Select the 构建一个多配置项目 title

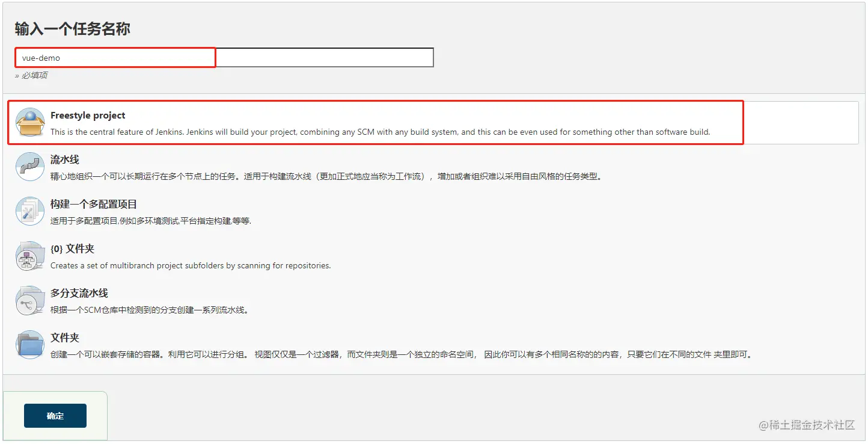pos(94,205)
